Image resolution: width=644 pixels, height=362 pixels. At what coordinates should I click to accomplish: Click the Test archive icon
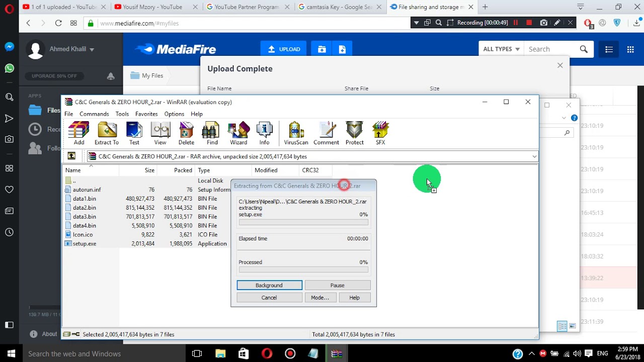tap(134, 133)
